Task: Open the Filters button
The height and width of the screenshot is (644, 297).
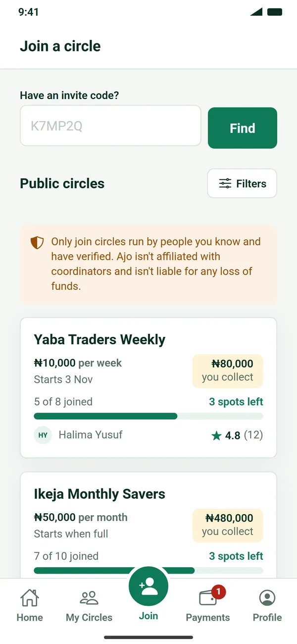Action: click(x=242, y=183)
